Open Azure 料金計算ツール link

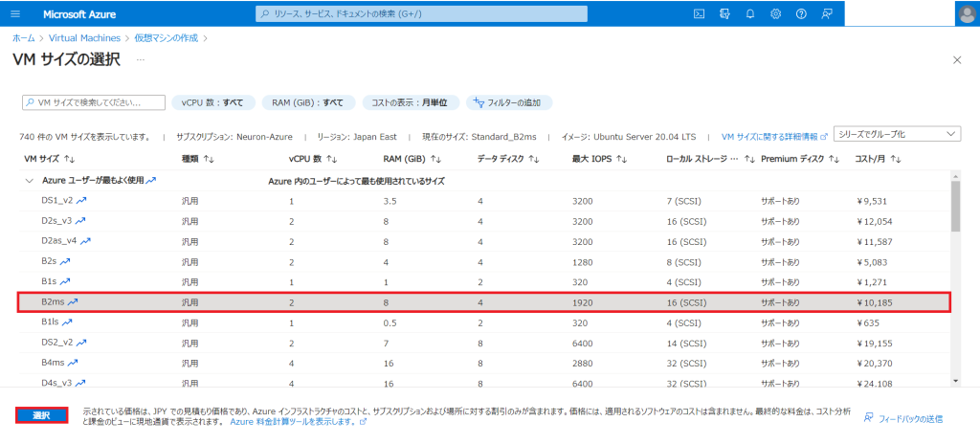[x=298, y=422]
